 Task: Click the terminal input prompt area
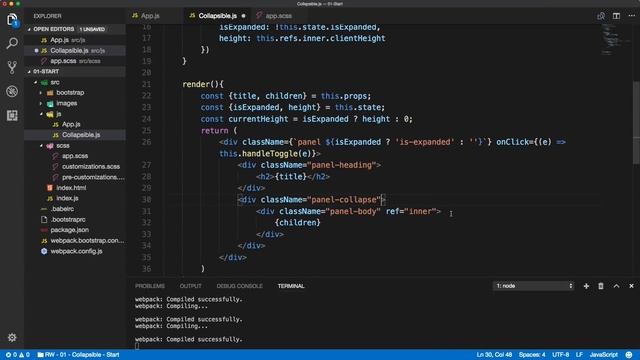tap(137, 346)
